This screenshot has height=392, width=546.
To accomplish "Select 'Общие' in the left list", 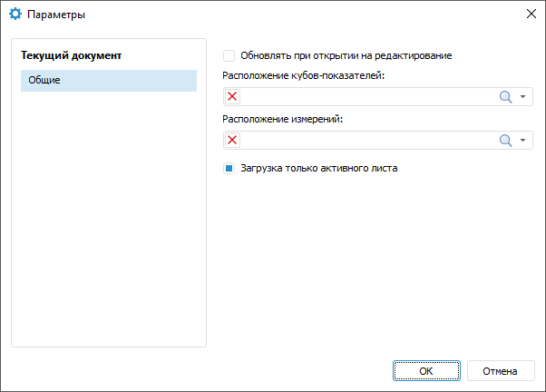I will coord(108,81).
